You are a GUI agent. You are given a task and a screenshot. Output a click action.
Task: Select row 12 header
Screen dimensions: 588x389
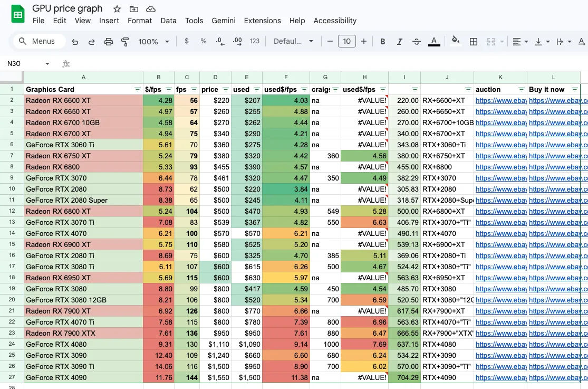click(x=12, y=212)
